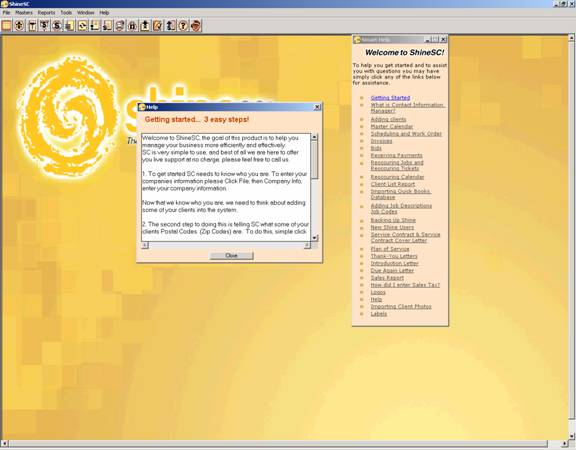Viewport: 576px width, 450px height.
Task: Open the Reports menu
Action: pos(46,12)
